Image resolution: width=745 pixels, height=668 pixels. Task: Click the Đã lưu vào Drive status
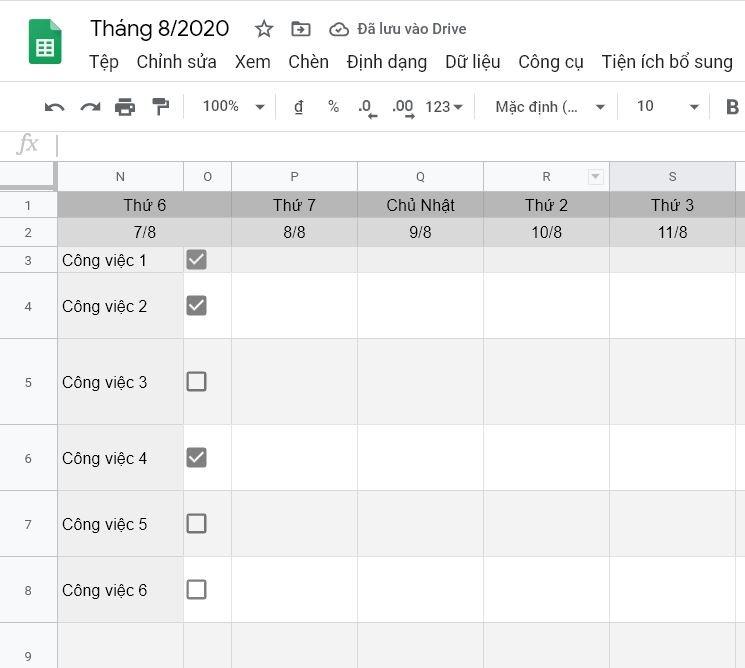[x=411, y=29]
